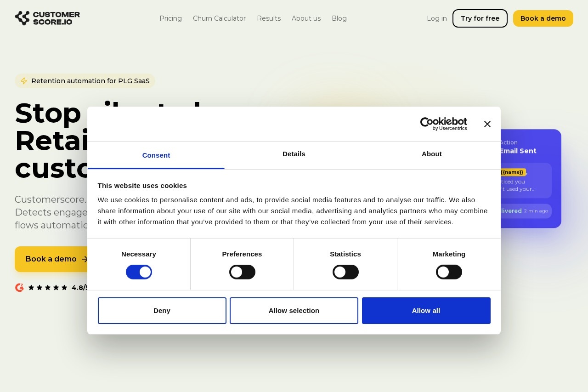Enable the Marketing cookies toggle
Viewport: 588px width, 392px height.
tap(449, 272)
